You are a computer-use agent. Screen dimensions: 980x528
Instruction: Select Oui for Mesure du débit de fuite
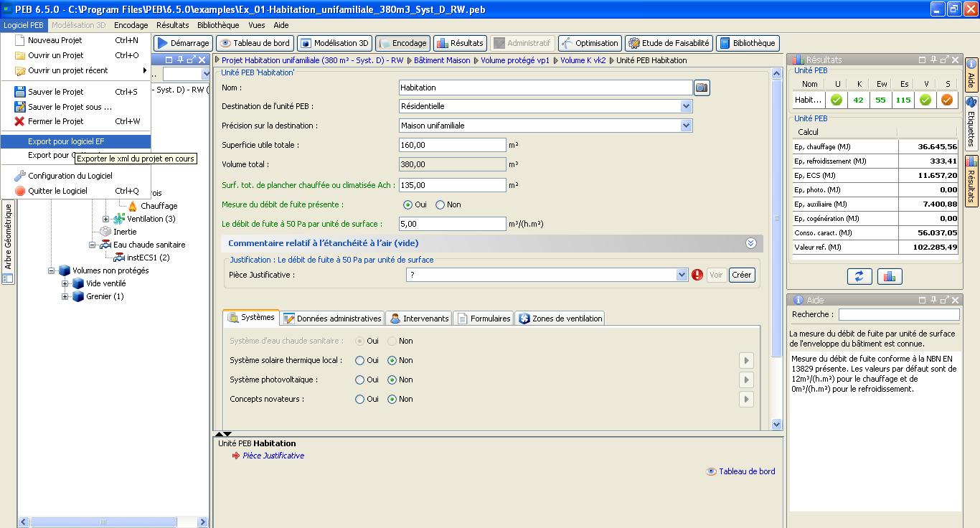tap(407, 204)
